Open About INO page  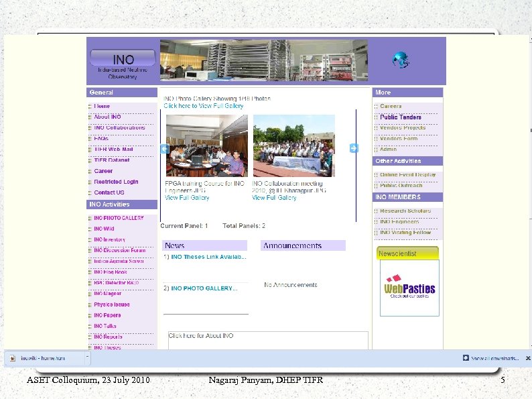pyautogui.click(x=107, y=117)
